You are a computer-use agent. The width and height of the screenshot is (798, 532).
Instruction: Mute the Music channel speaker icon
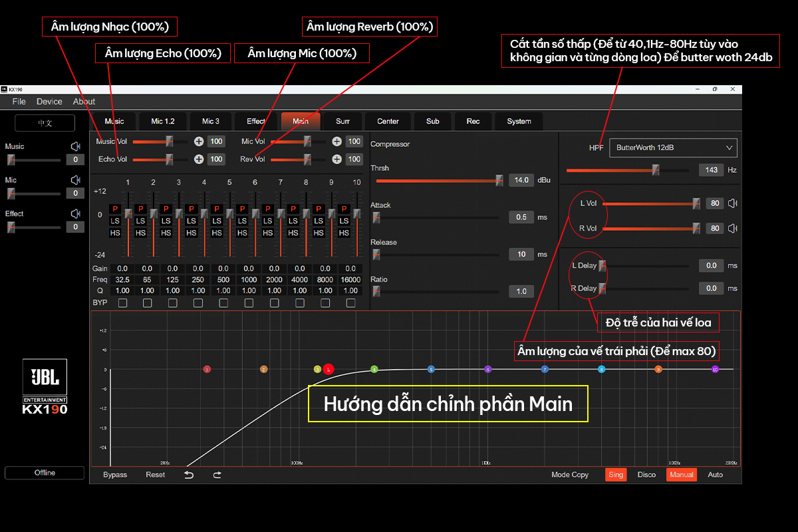pyautogui.click(x=75, y=146)
